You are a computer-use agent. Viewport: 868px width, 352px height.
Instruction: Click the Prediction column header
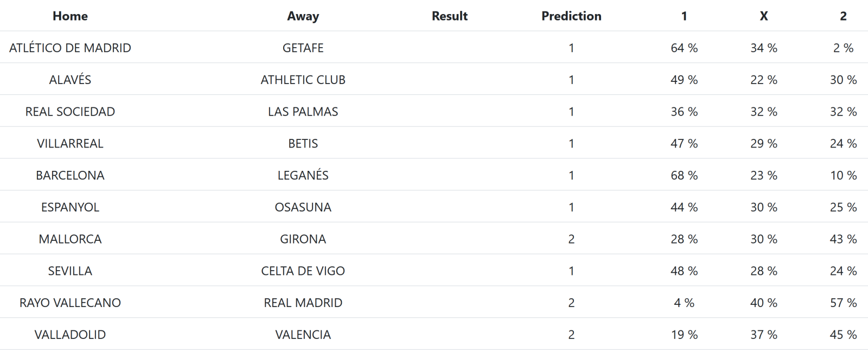coord(571,16)
